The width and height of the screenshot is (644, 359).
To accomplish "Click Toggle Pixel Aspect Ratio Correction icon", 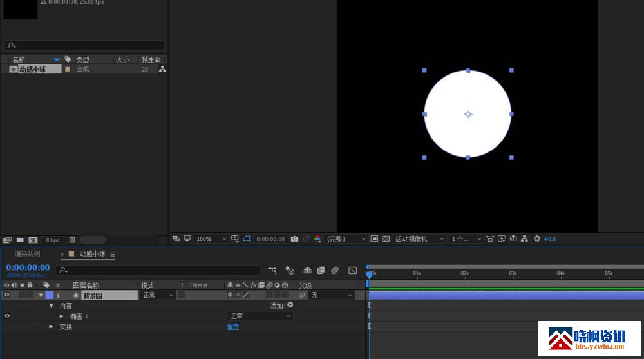I will point(490,238).
